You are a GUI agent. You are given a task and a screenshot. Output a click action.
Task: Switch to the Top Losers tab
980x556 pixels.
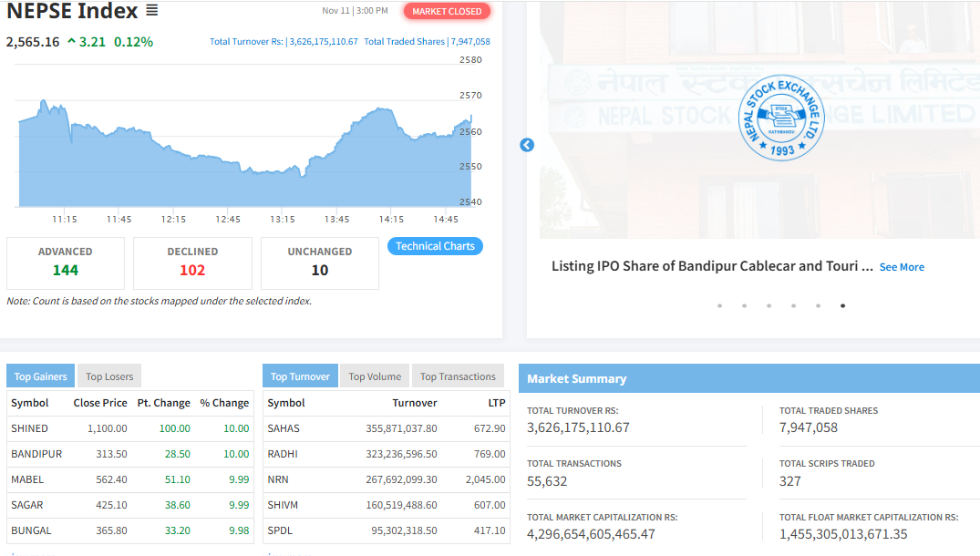(x=109, y=376)
